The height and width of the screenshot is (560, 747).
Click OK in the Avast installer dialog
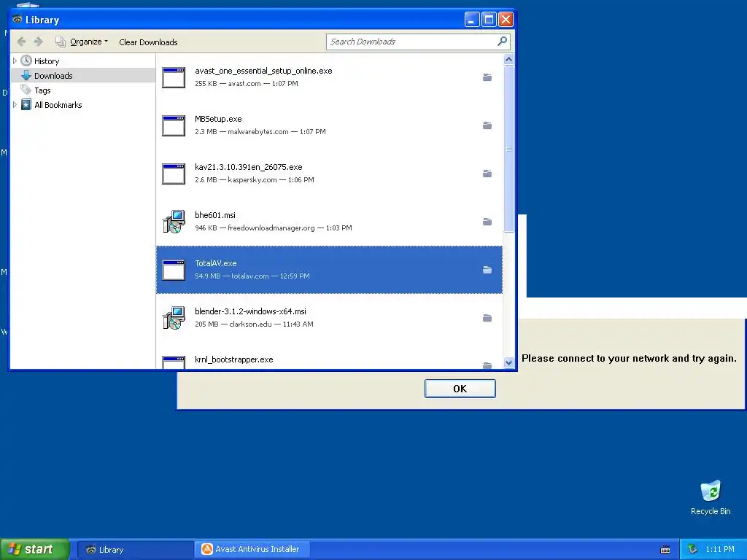pos(460,389)
